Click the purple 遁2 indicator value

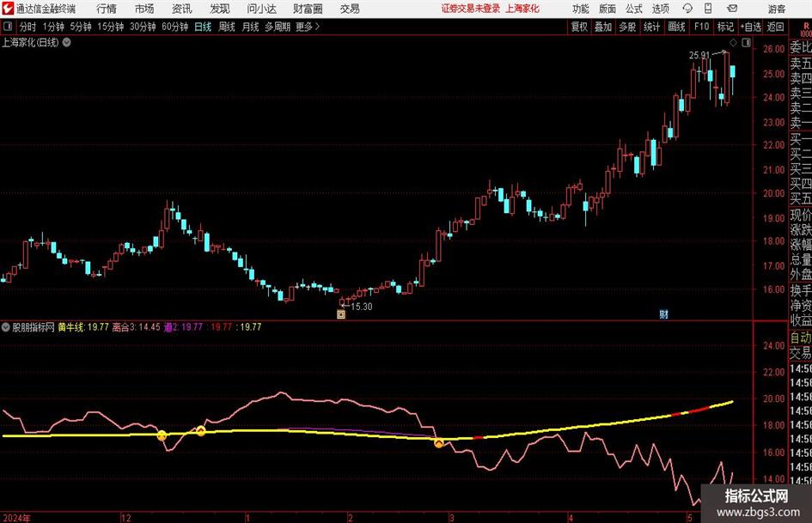[x=183, y=327]
